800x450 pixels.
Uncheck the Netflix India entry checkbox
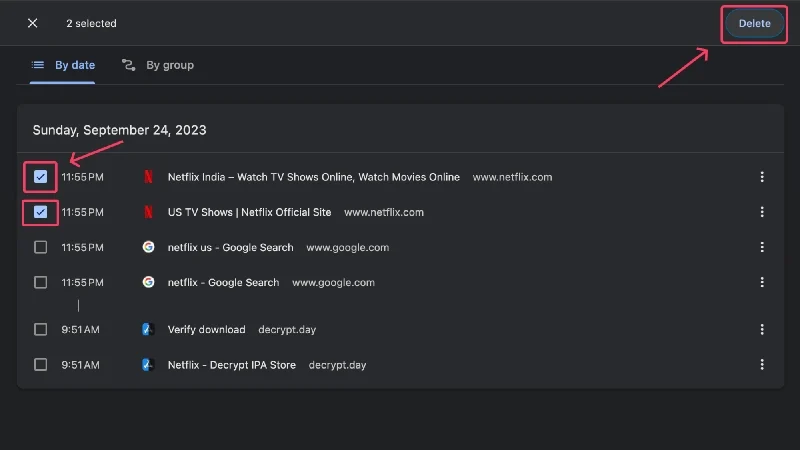[40, 177]
